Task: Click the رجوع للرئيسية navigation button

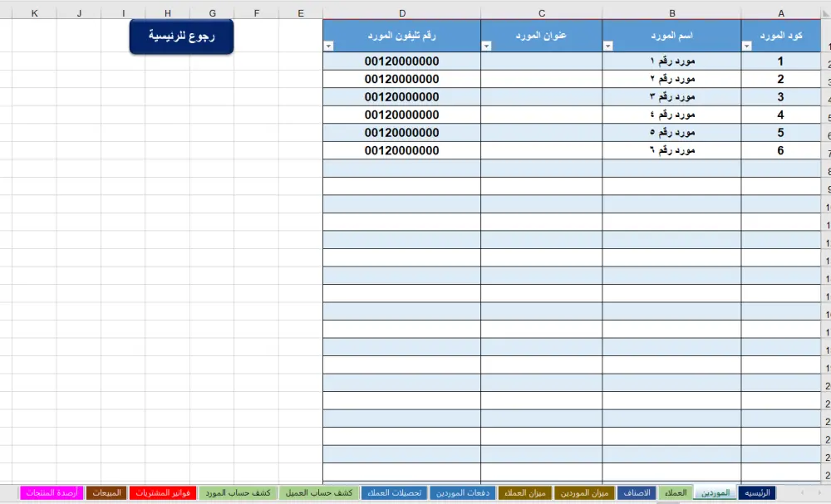Action: point(181,37)
